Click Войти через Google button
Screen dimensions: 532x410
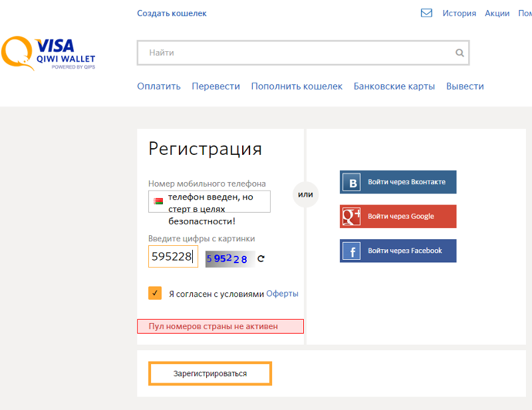398,217
